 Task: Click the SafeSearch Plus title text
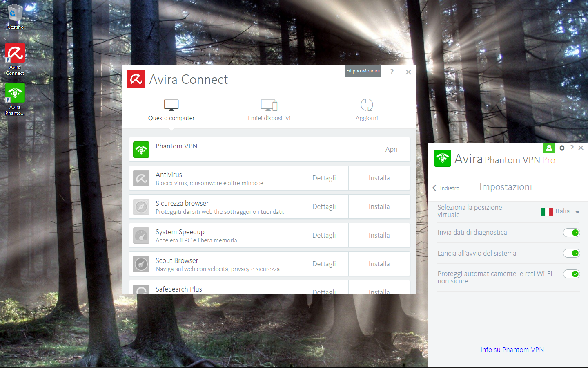point(179,289)
